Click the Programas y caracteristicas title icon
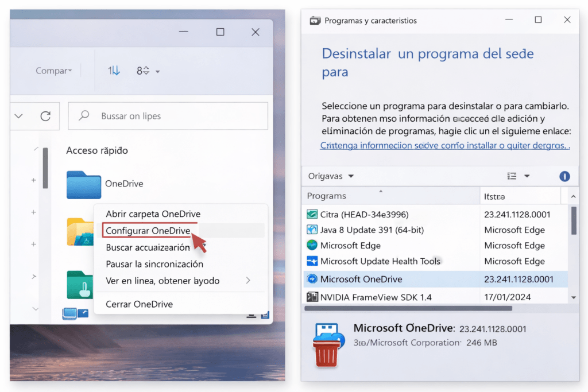Screen dimensions: 588x392 [x=315, y=21]
